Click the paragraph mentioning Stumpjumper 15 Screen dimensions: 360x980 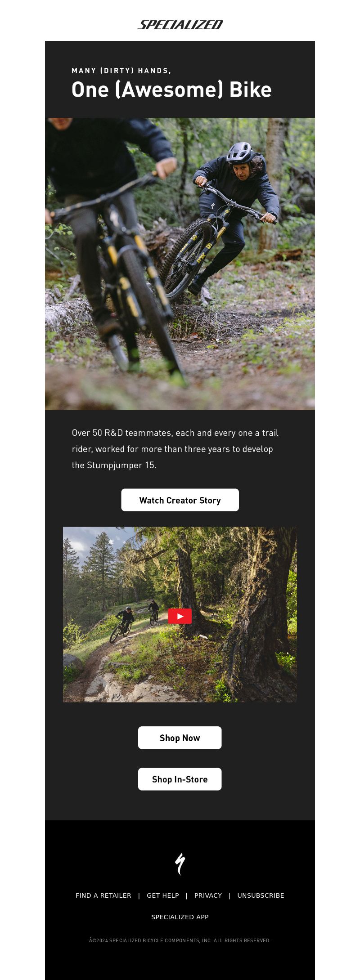[175, 449]
